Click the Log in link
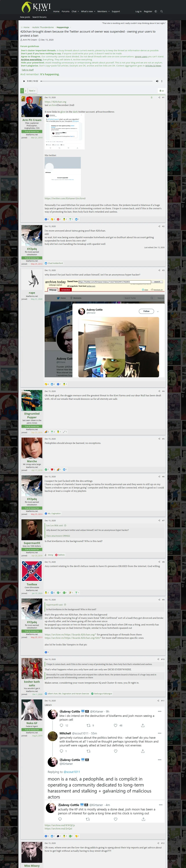 coord(138,11)
